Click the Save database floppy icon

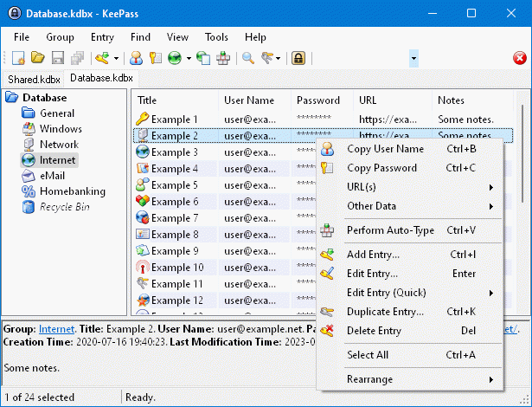tap(58, 58)
